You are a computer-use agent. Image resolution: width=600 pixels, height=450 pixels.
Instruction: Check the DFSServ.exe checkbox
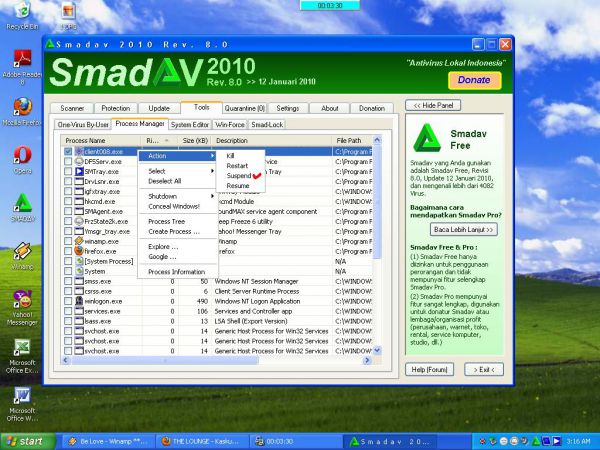[x=68, y=161]
